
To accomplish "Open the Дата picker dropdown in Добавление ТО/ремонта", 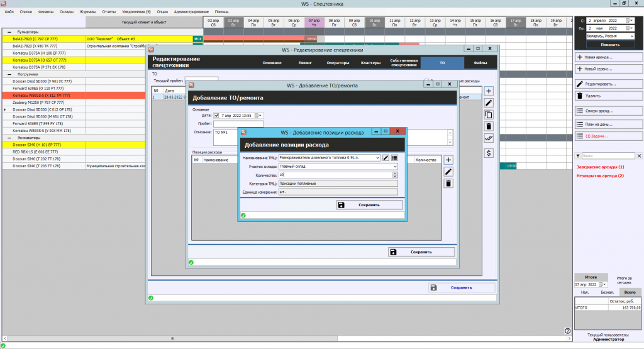I will [258, 116].
